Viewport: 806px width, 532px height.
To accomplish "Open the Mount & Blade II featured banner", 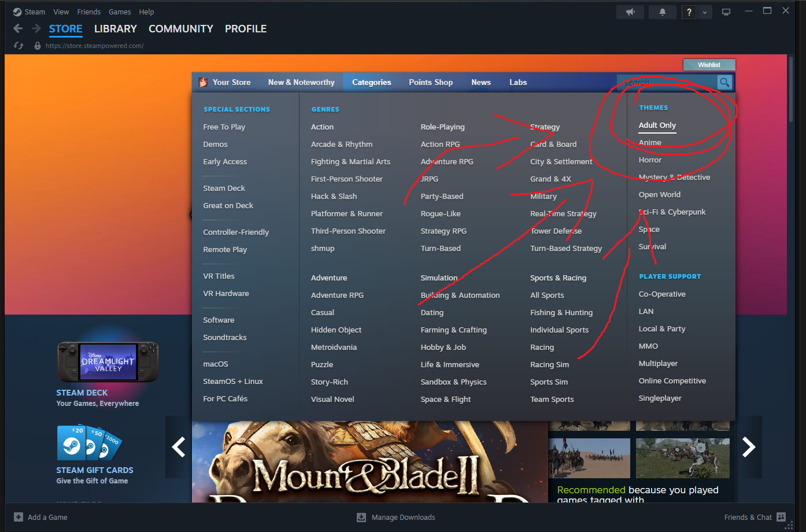I will click(370, 461).
